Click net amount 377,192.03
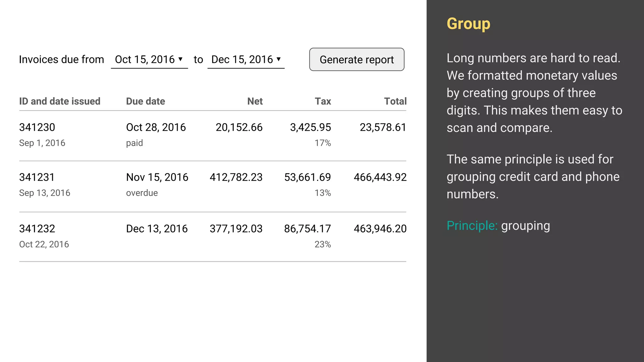The width and height of the screenshot is (644, 362). pyautogui.click(x=236, y=228)
